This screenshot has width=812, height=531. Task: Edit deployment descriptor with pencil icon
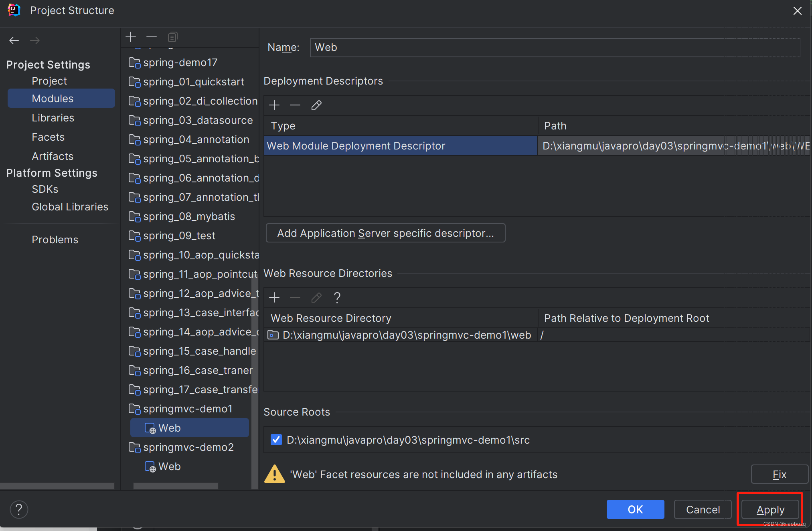(316, 105)
